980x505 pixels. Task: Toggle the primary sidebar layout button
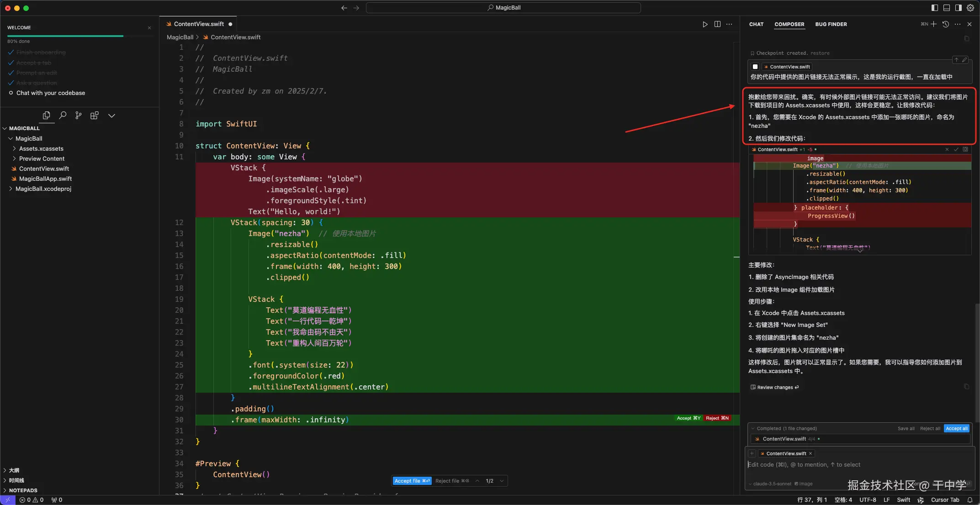935,8
